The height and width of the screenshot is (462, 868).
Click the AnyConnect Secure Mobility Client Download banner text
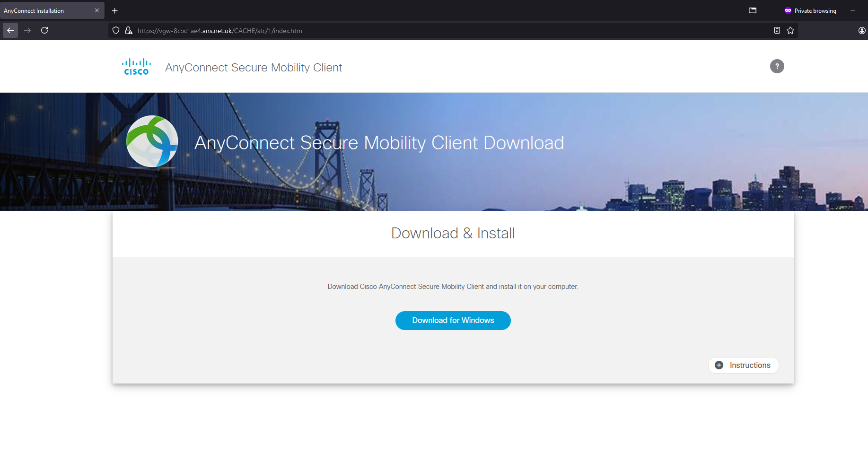[x=379, y=143]
